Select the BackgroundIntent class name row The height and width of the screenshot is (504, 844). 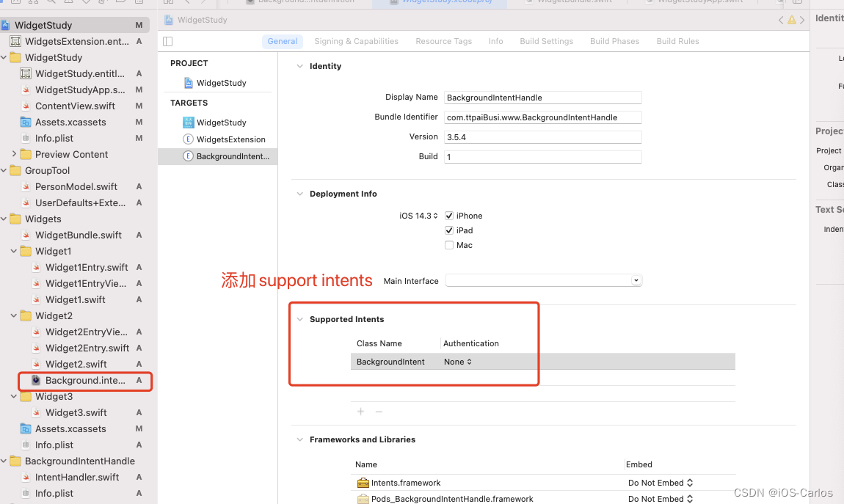pos(542,362)
